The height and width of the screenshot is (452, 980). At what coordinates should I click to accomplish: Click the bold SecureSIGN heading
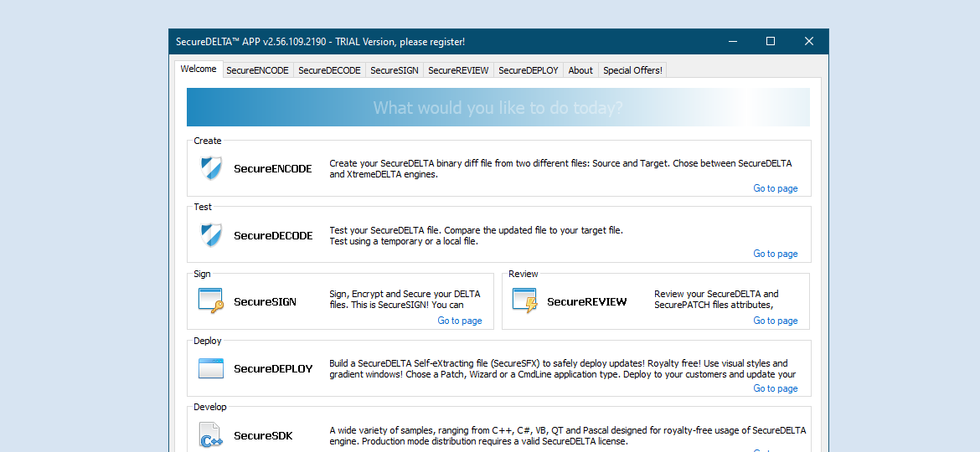point(265,301)
